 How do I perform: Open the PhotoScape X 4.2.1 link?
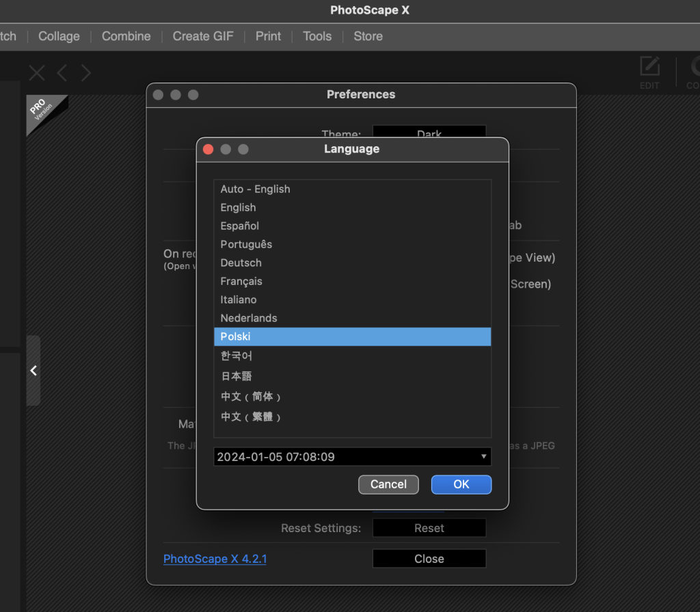[x=215, y=559]
